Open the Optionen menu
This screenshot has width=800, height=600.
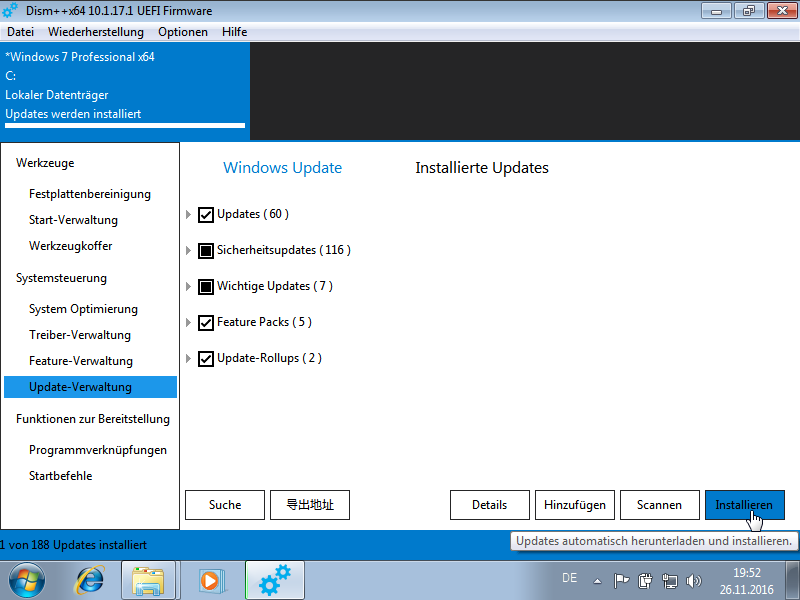tap(183, 32)
